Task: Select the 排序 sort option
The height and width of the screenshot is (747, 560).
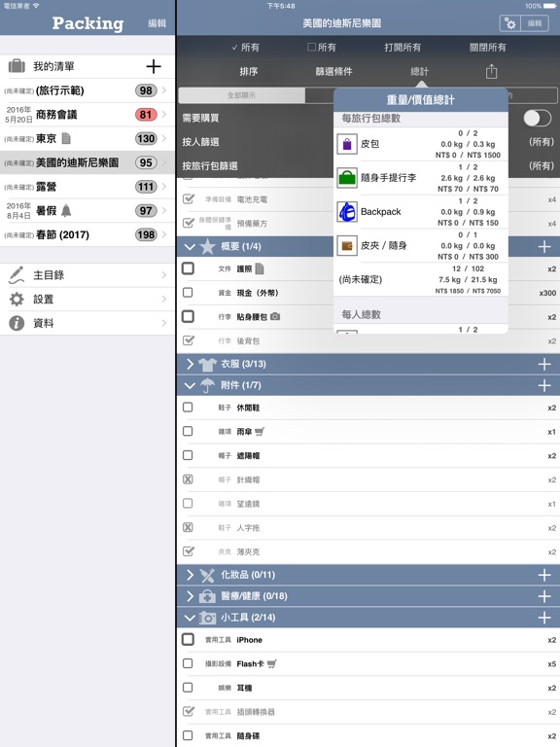Action: tap(249, 71)
